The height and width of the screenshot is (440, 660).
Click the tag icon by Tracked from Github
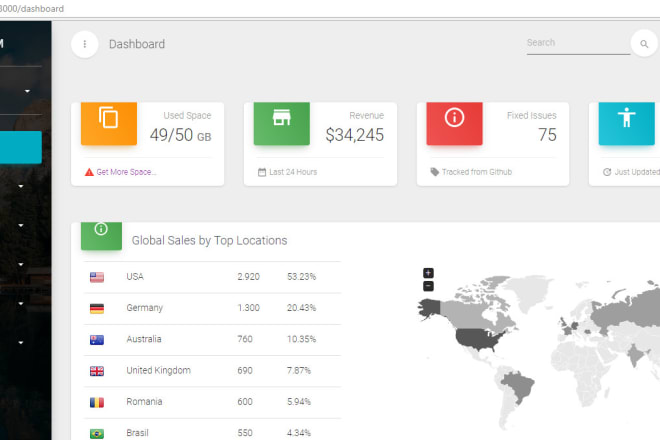(434, 172)
